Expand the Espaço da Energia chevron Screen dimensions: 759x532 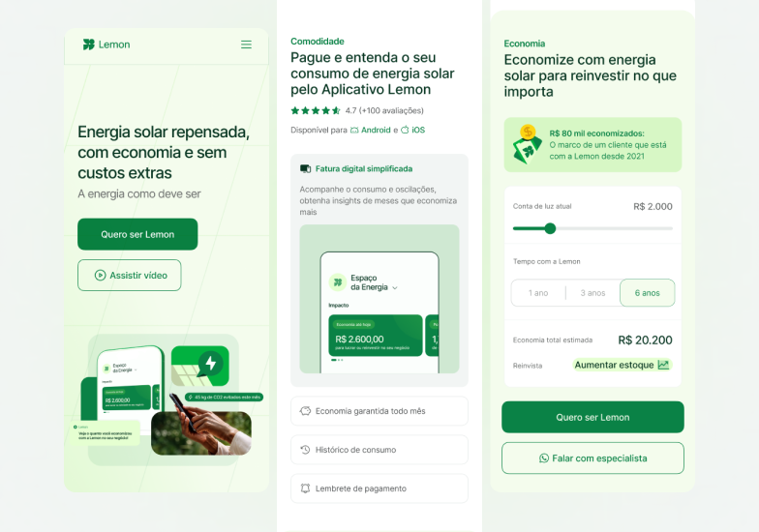395,288
